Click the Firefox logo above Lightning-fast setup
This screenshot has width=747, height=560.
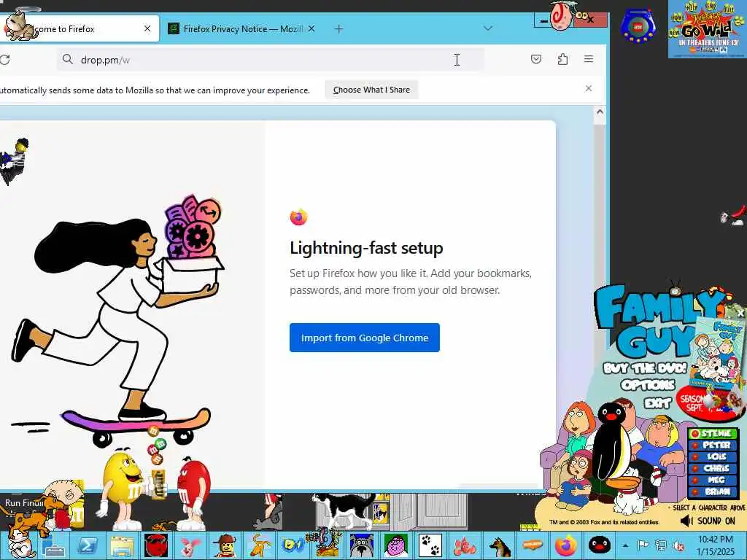[x=298, y=217]
